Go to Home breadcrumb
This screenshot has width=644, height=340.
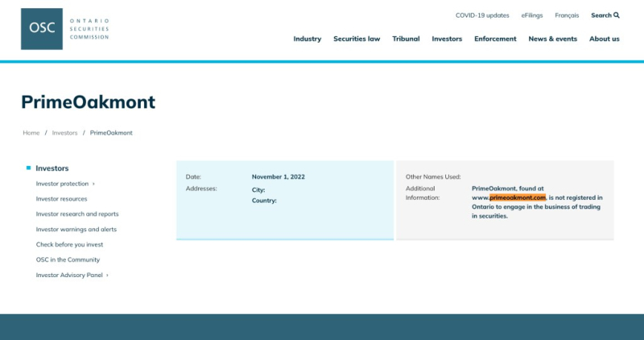pos(31,133)
